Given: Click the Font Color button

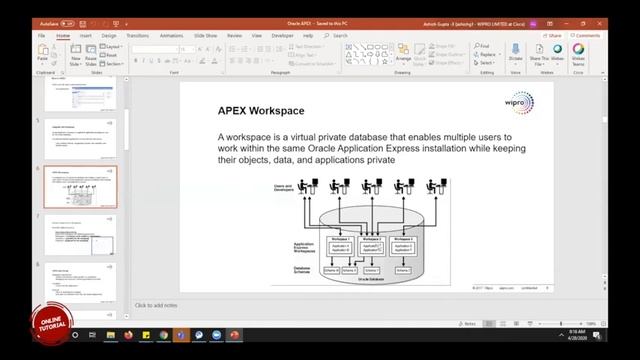Looking at the screenshot, I should (214, 61).
